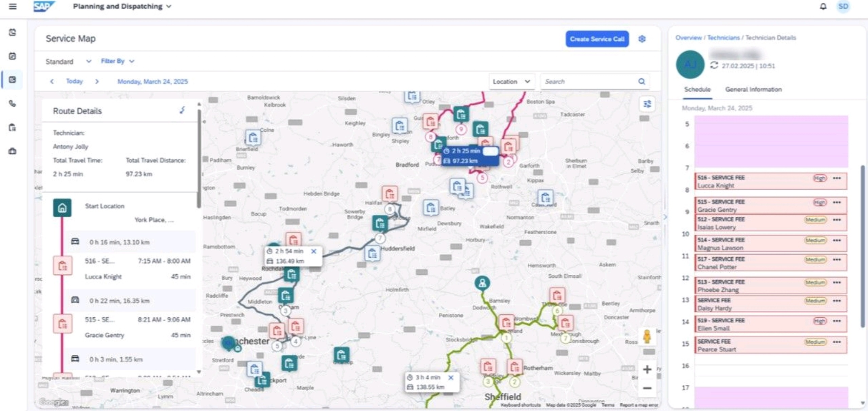Switch to General Information tab
The width and height of the screenshot is (868, 411).
[x=753, y=90]
